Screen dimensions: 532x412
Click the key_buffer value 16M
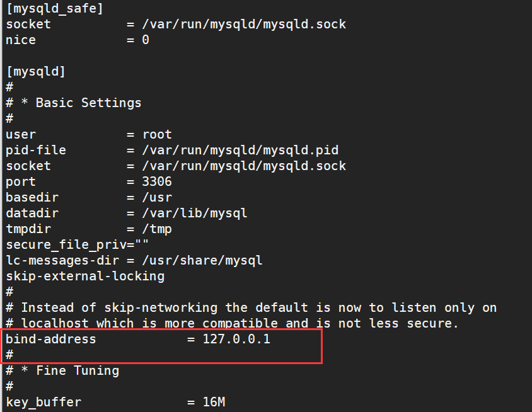pyautogui.click(x=214, y=402)
